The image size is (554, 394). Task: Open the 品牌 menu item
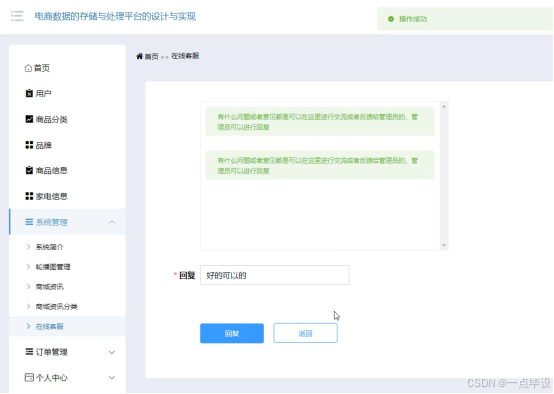click(x=67, y=145)
